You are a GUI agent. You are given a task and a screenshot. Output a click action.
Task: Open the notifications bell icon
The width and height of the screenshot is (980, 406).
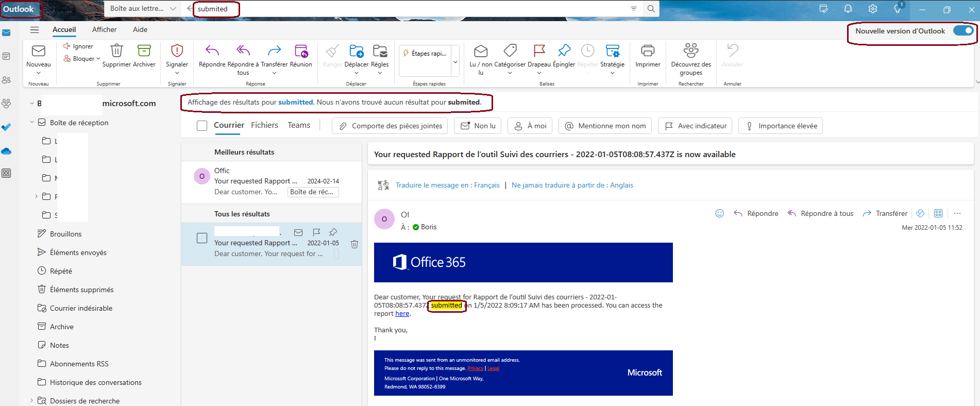click(x=848, y=9)
